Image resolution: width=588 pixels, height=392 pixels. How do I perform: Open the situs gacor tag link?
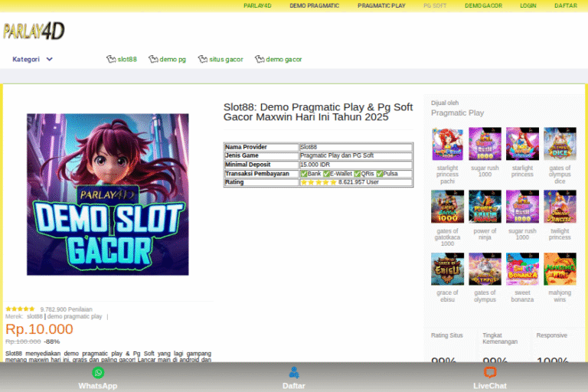220,59
